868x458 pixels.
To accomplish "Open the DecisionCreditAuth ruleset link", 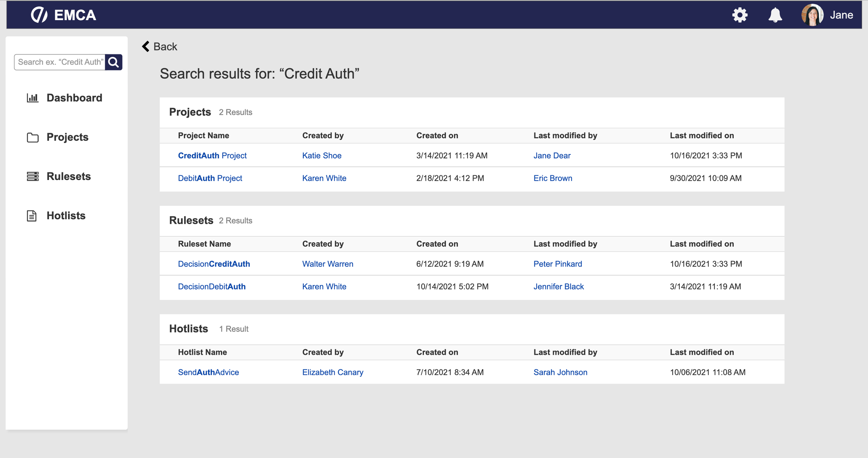I will pos(214,264).
